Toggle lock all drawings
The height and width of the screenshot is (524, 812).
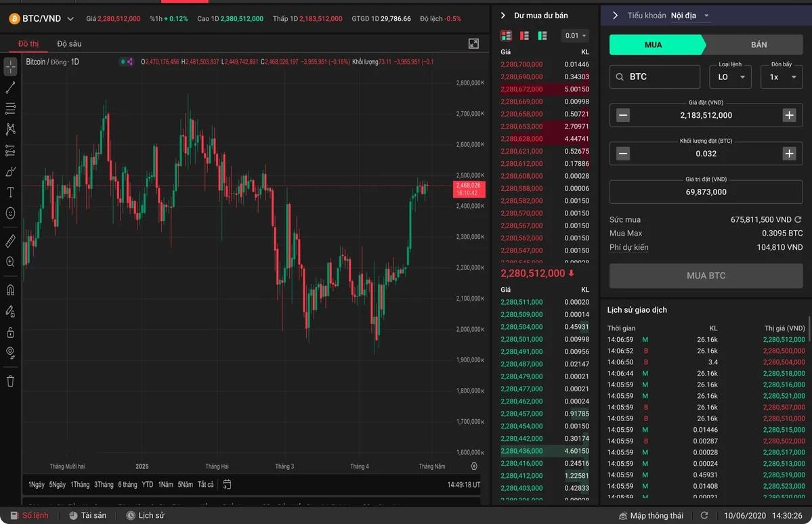tap(10, 332)
